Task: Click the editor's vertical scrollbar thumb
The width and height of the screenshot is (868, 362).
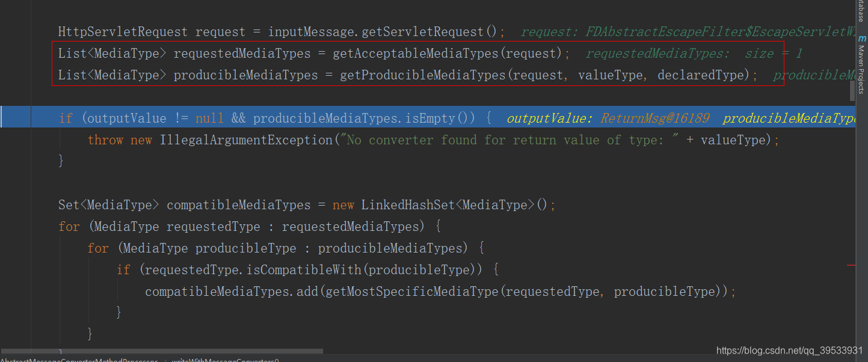Action: pyautogui.click(x=852, y=91)
